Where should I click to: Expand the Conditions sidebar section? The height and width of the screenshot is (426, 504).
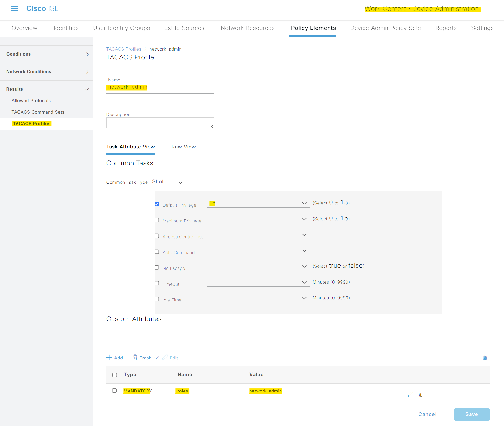46,54
